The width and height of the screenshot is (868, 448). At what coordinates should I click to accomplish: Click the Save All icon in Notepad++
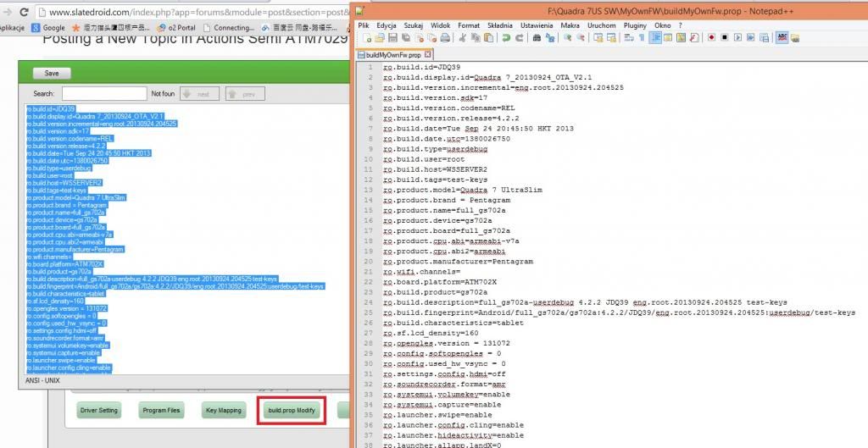click(x=406, y=37)
